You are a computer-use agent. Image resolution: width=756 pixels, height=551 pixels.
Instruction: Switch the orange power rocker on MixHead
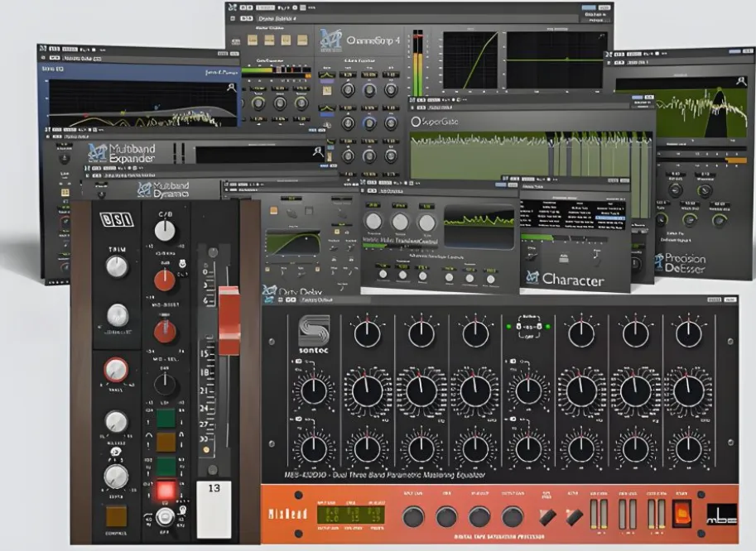(681, 514)
